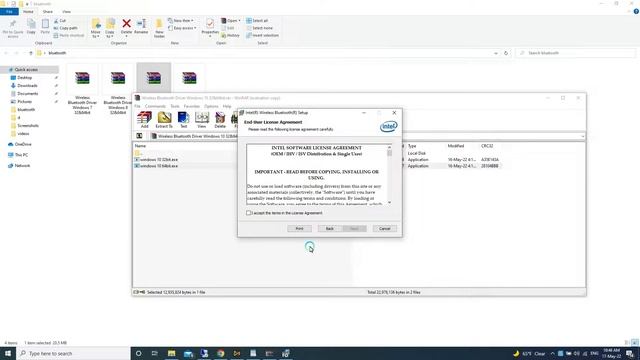Click the license text scrollbar down arrow
The height and width of the screenshot is (360, 640).
[x=389, y=202]
